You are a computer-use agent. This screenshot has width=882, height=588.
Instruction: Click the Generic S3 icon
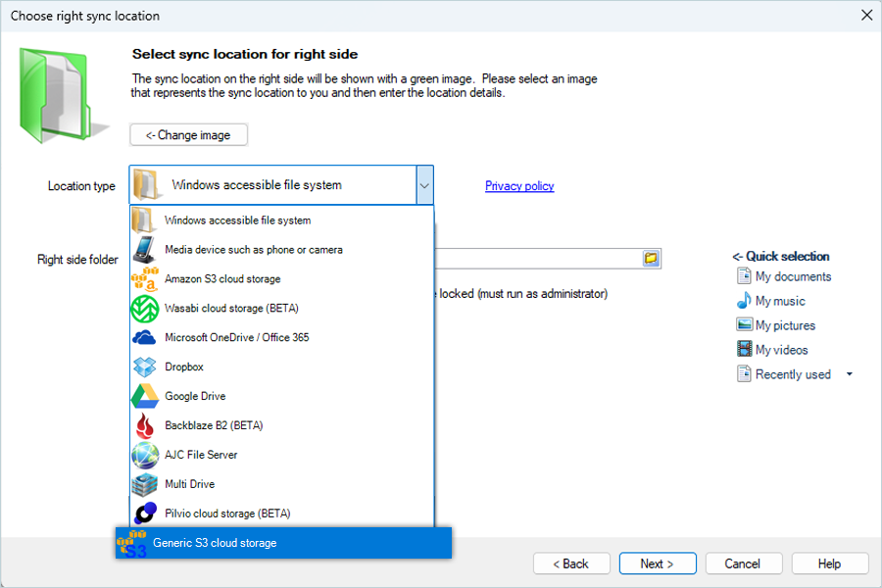[131, 544]
